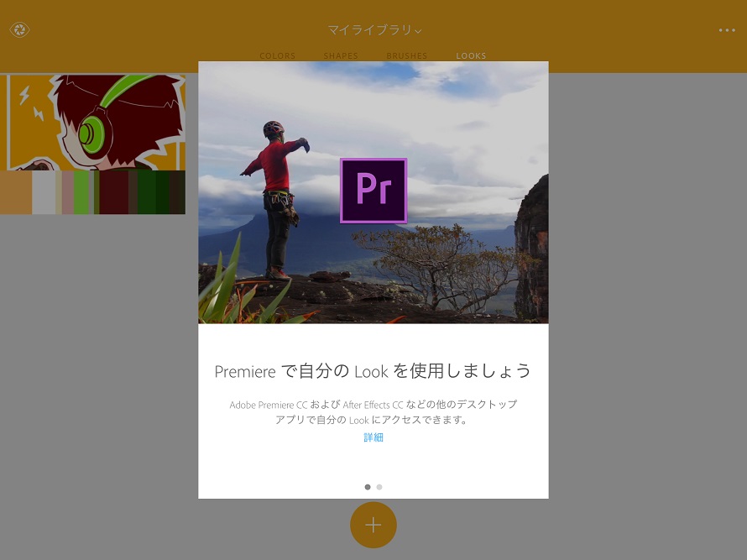The image size is (747, 560).
Task: Open the 詳細 details link
Action: click(373, 437)
